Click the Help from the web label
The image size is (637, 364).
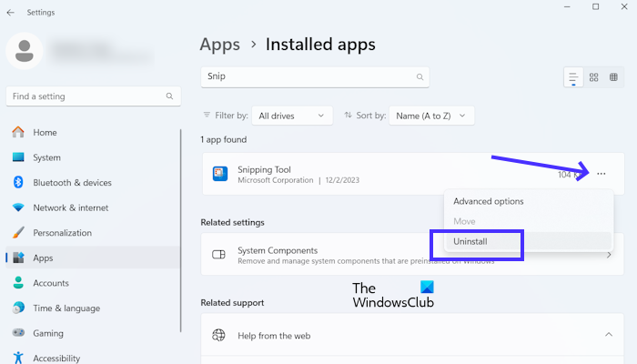pos(274,336)
